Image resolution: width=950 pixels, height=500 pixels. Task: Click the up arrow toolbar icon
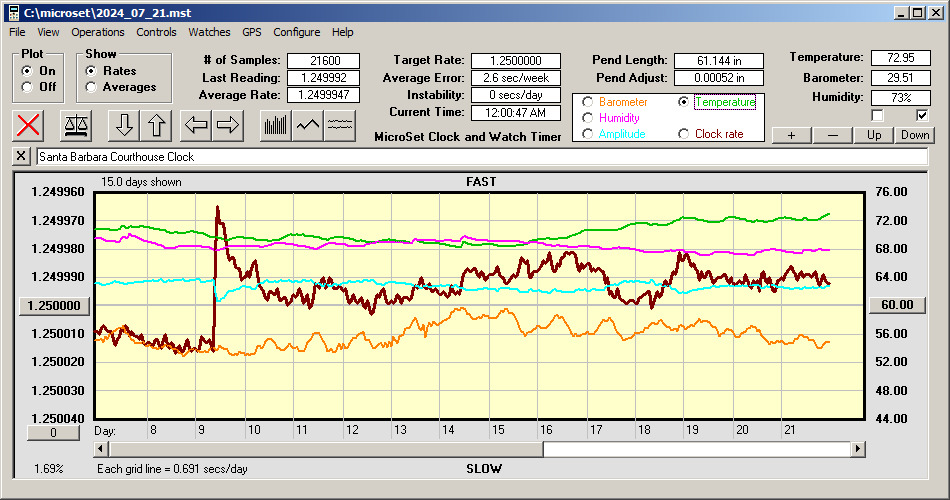(157, 125)
